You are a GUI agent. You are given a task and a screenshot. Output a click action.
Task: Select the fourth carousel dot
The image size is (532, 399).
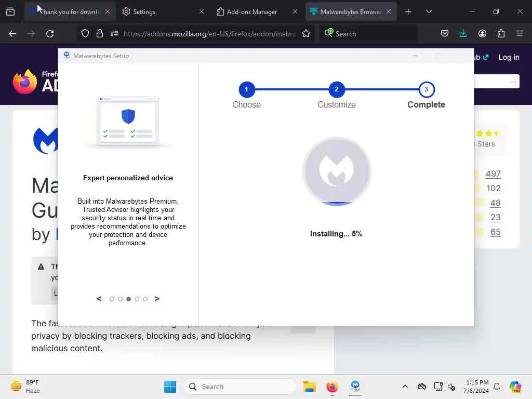[x=137, y=299]
